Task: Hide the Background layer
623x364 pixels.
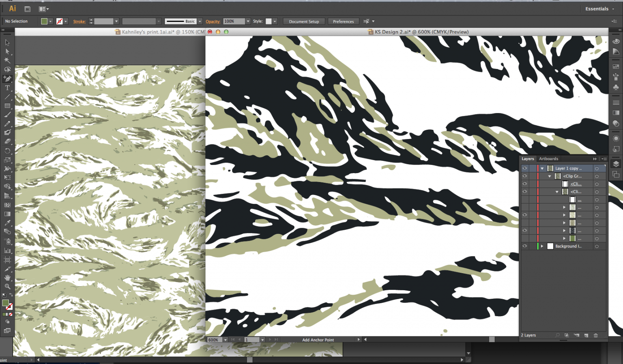Action: pyautogui.click(x=525, y=246)
